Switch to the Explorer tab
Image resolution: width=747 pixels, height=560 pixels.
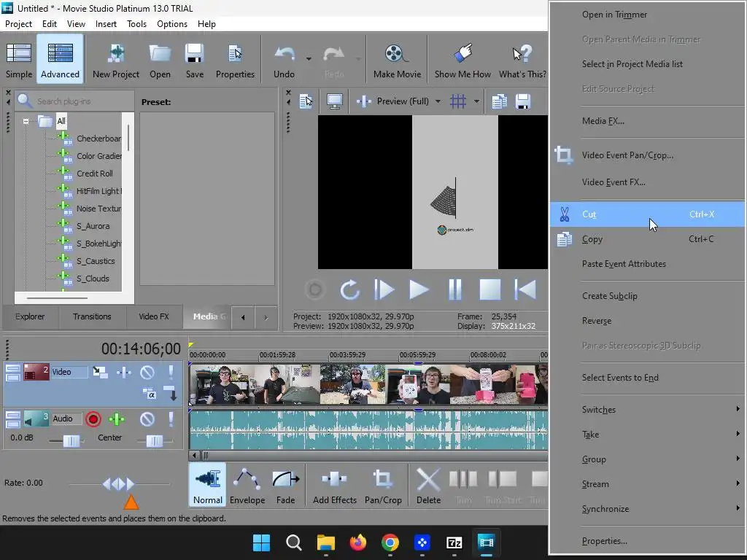pyautogui.click(x=29, y=316)
